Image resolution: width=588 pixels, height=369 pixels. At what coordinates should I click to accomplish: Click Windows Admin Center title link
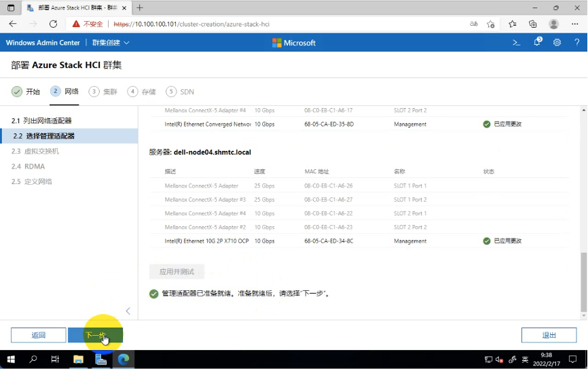pyautogui.click(x=43, y=43)
